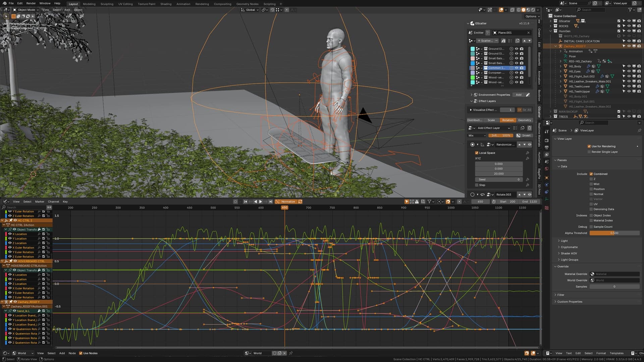The height and width of the screenshot is (362, 644).
Task: Exclude ROCKS collection from view layer
Action: [x=619, y=26]
